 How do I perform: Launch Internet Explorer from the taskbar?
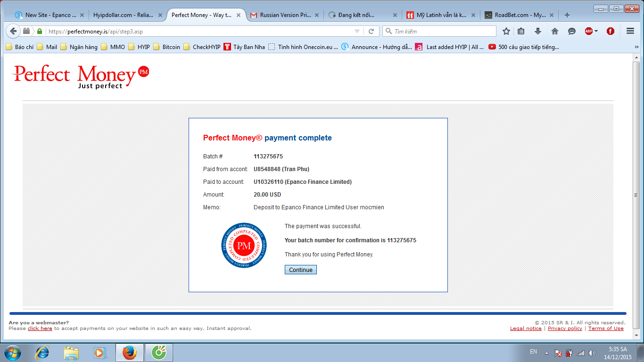pos(43,353)
